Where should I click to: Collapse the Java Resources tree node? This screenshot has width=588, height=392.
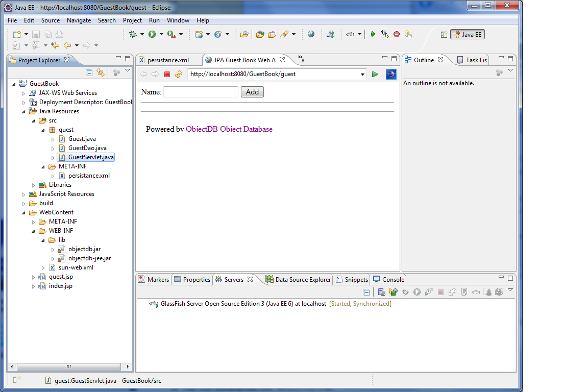[23, 112]
